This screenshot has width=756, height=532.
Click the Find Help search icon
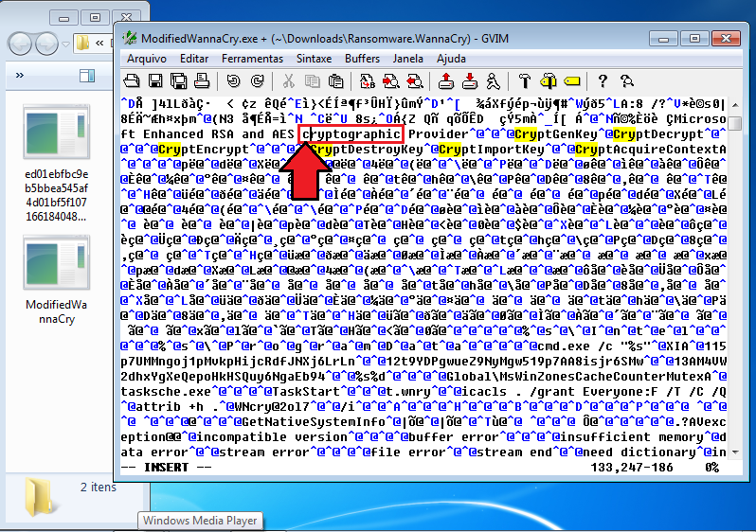(x=627, y=81)
